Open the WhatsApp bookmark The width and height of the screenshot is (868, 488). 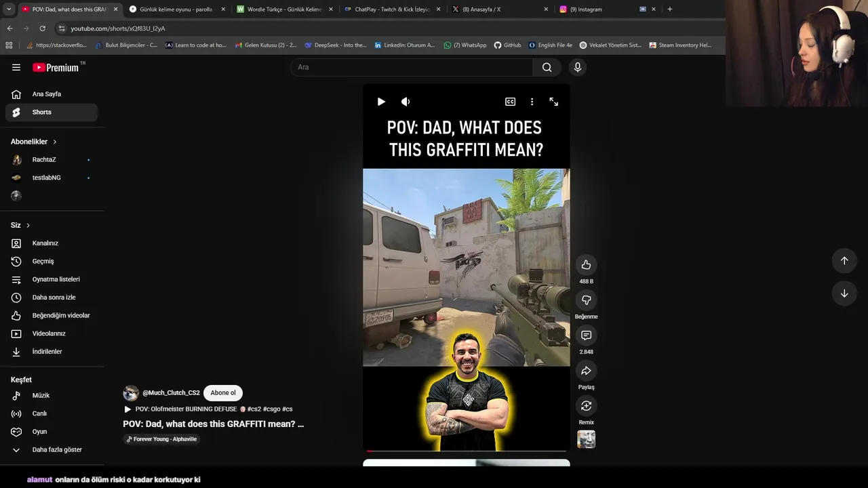tap(465, 45)
